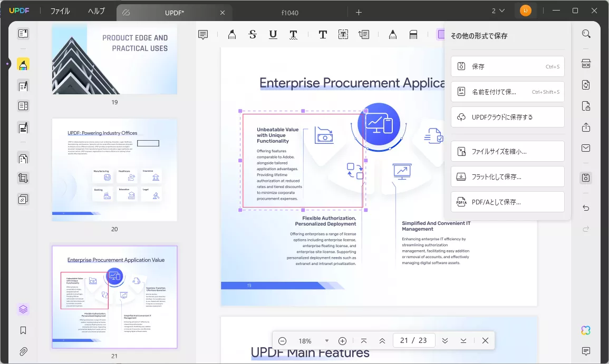Go to the next page arrow

[x=445, y=341]
